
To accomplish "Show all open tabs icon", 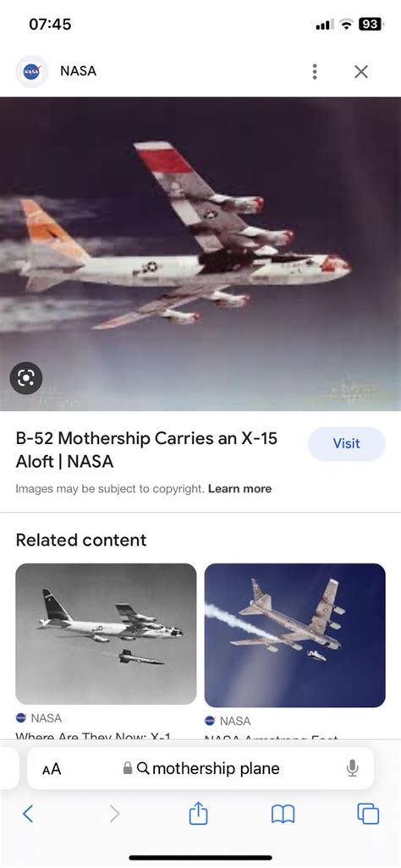I will (x=368, y=814).
